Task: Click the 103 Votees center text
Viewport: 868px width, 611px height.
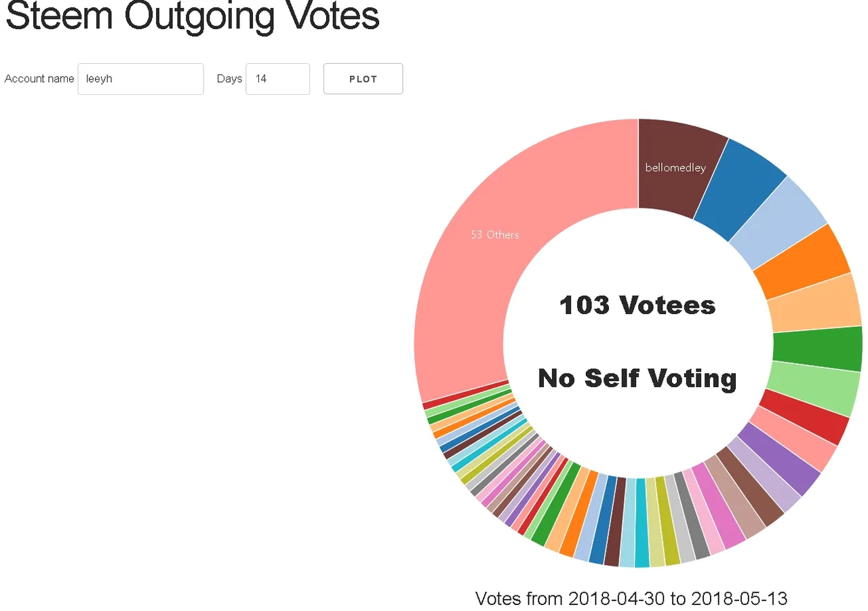Action: click(637, 305)
